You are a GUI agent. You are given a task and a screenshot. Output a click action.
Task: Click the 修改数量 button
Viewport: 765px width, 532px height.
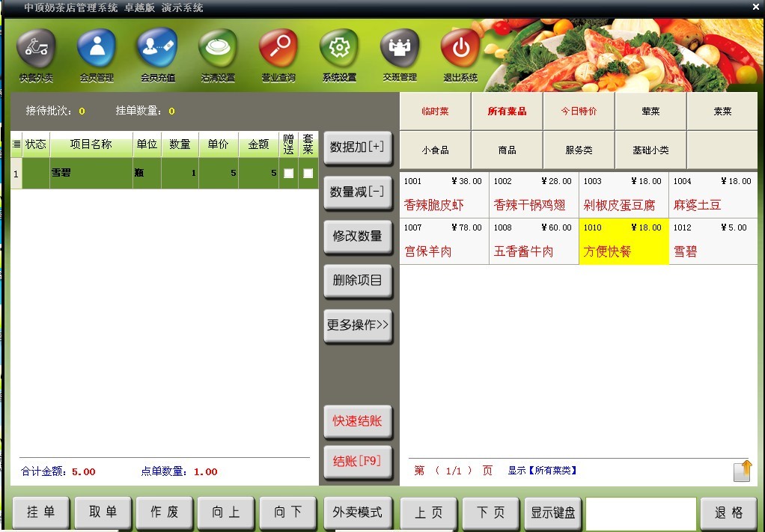click(358, 236)
